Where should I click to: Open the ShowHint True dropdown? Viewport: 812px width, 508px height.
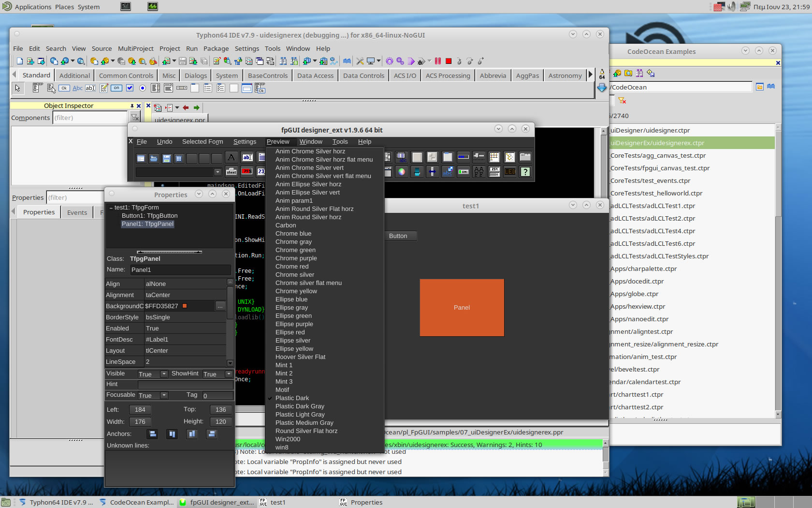[x=229, y=374]
